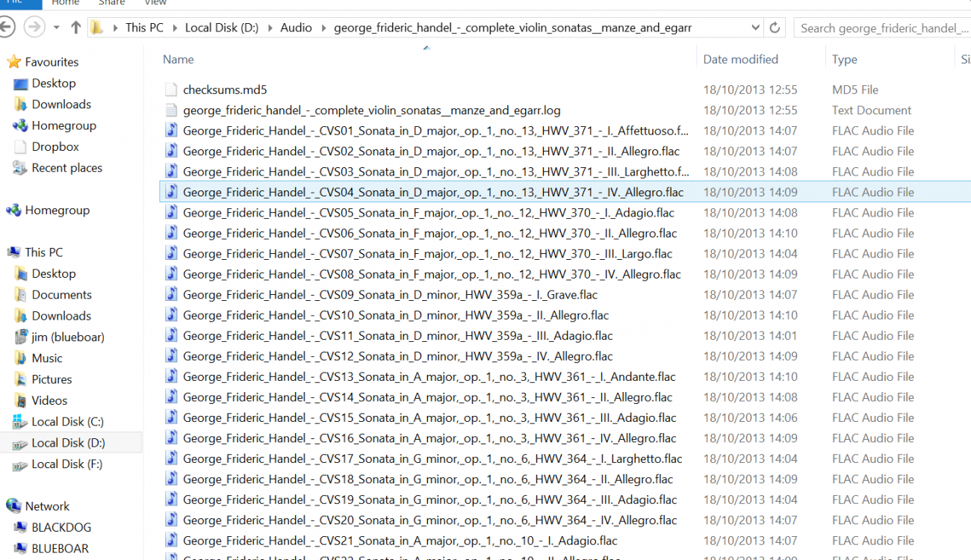Image resolution: width=971 pixels, height=560 pixels.
Task: Select CVS19 Adagio HWV 364 file
Action: pos(430,500)
